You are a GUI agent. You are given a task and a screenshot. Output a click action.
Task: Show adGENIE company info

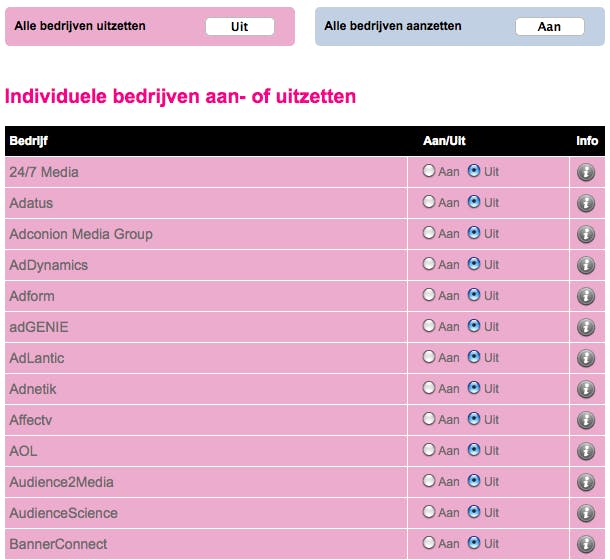coord(585,327)
